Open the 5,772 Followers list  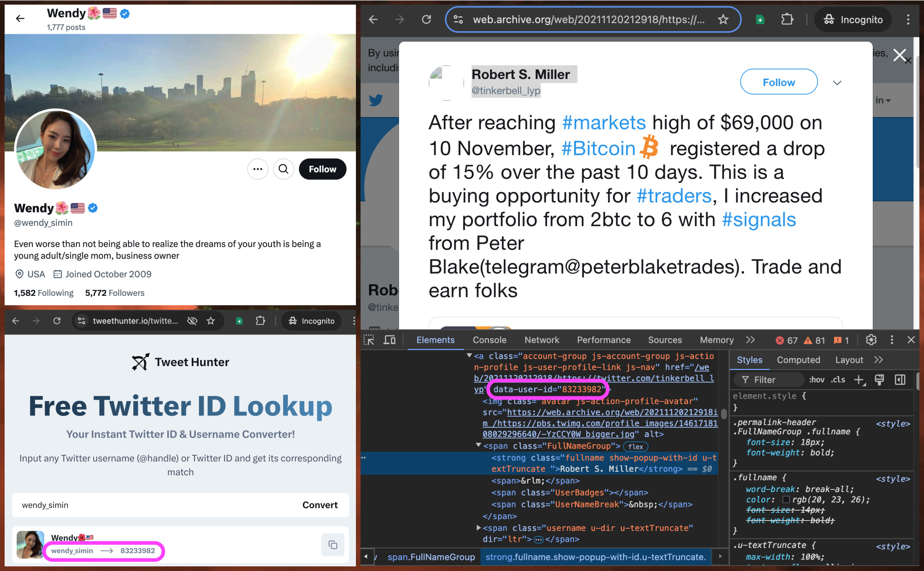pyautogui.click(x=115, y=293)
